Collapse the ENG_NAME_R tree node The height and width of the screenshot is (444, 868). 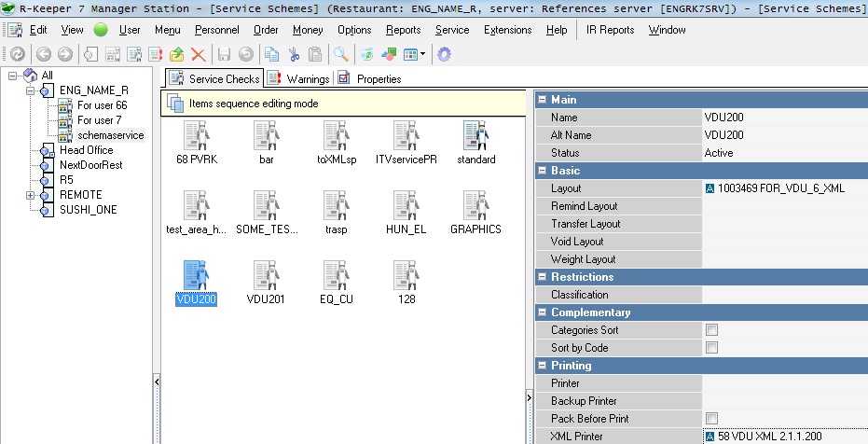tap(30, 90)
